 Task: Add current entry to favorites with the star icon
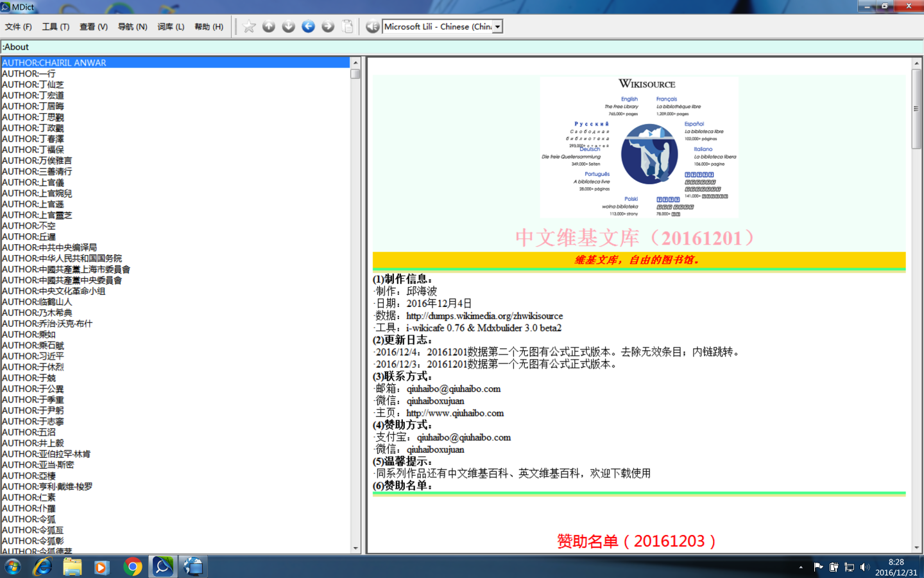250,26
